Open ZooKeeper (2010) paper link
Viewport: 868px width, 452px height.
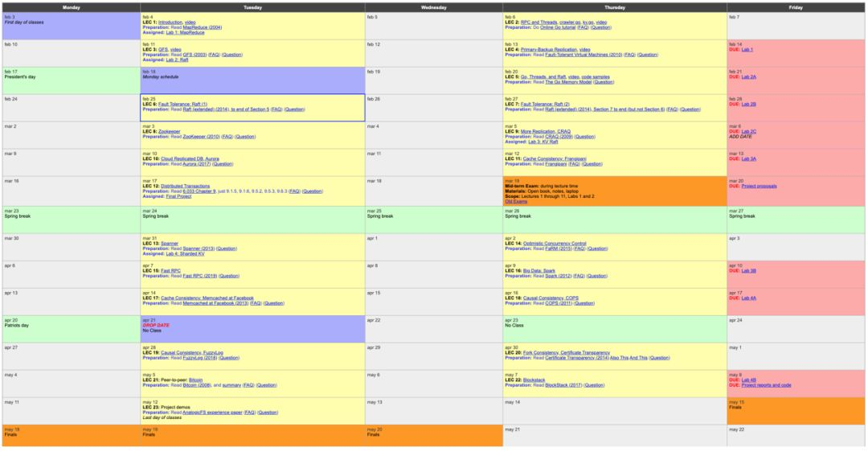(201, 136)
